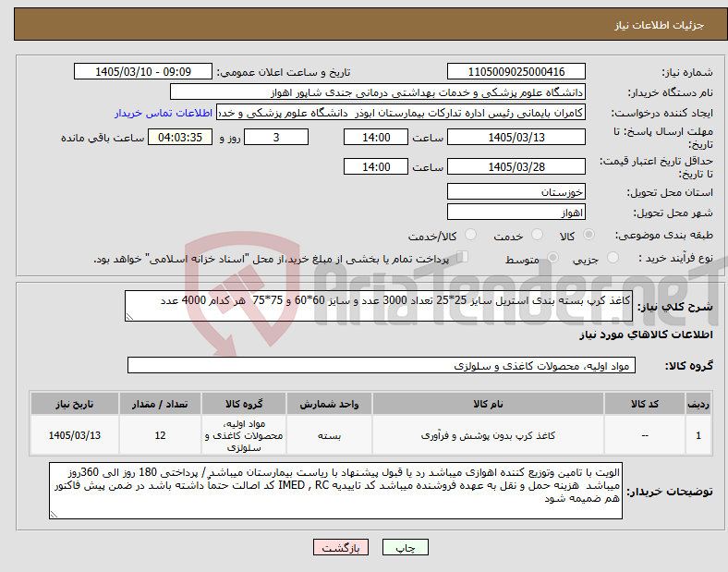Click the کد کالا column header
Screen dimensions: 728x572
pos(645,404)
